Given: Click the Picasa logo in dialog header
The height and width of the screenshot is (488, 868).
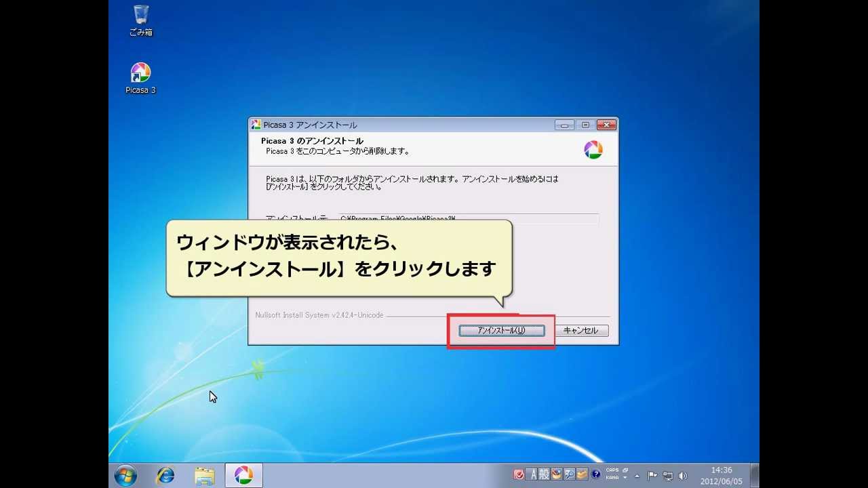Looking at the screenshot, I should 593,150.
